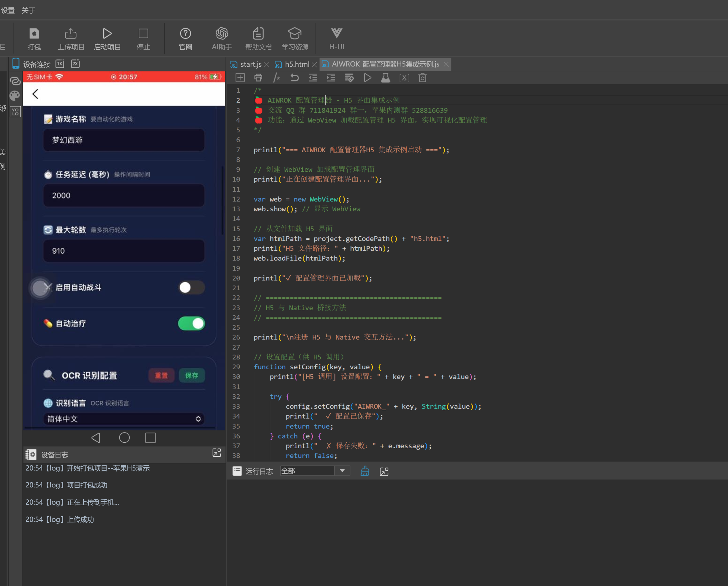The height and width of the screenshot is (586, 728).
Task: Disable the 自动治疗 toggle
Action: coord(191,323)
